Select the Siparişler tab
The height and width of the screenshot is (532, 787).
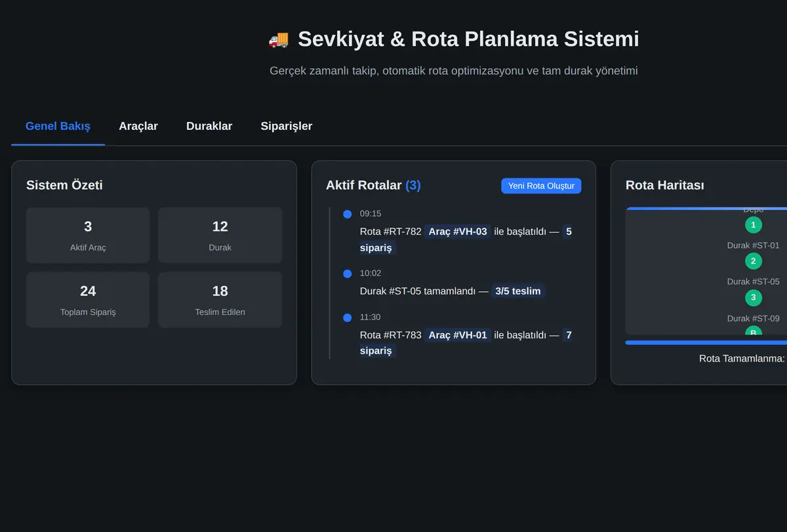pyautogui.click(x=287, y=126)
